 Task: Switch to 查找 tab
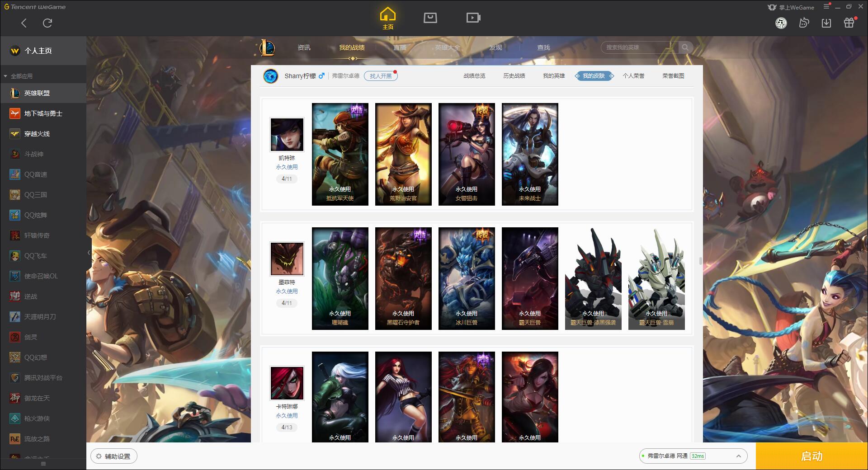pyautogui.click(x=543, y=47)
